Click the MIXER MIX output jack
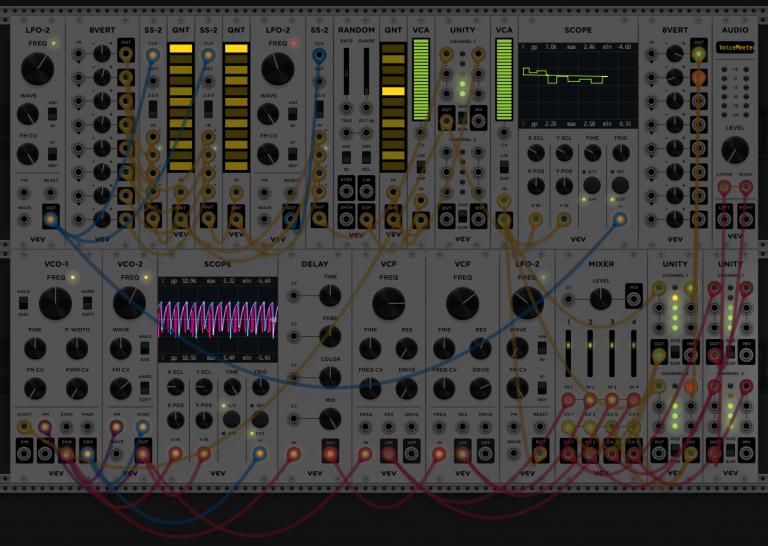This screenshot has height=546, width=768. (x=633, y=299)
